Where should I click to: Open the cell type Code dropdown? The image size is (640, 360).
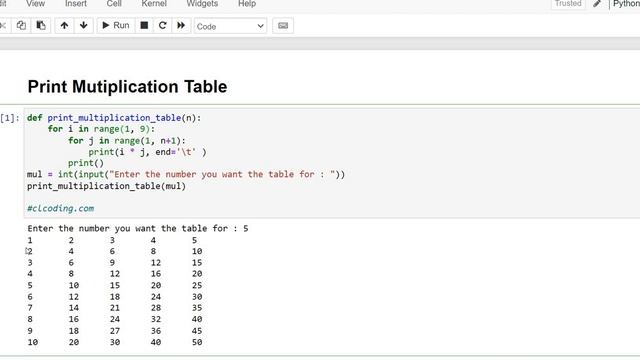tap(230, 26)
